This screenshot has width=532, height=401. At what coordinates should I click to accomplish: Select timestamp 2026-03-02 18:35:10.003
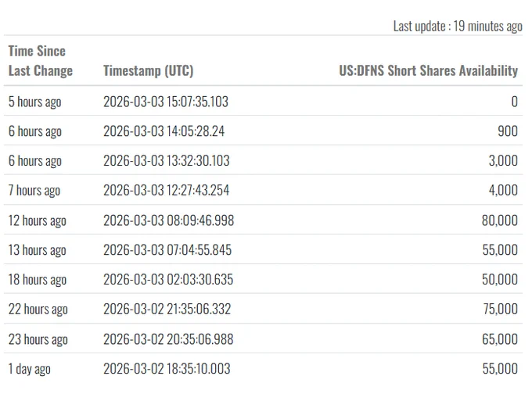tap(167, 368)
